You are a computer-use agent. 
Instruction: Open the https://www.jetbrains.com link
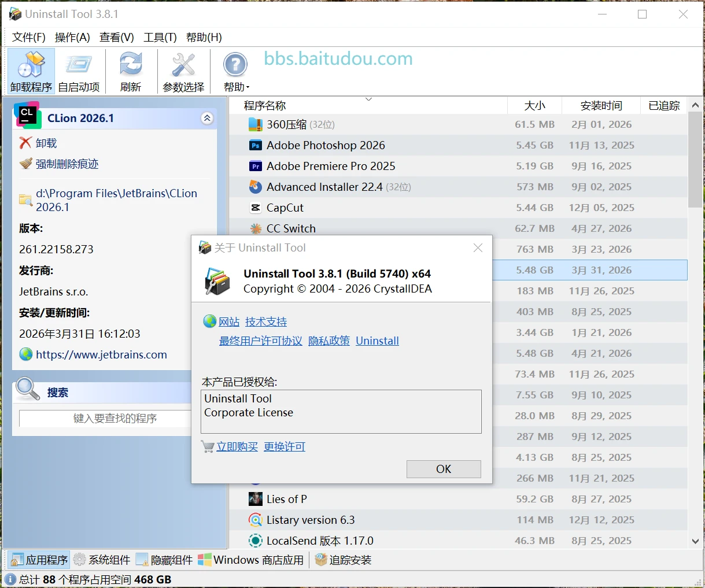(x=101, y=354)
